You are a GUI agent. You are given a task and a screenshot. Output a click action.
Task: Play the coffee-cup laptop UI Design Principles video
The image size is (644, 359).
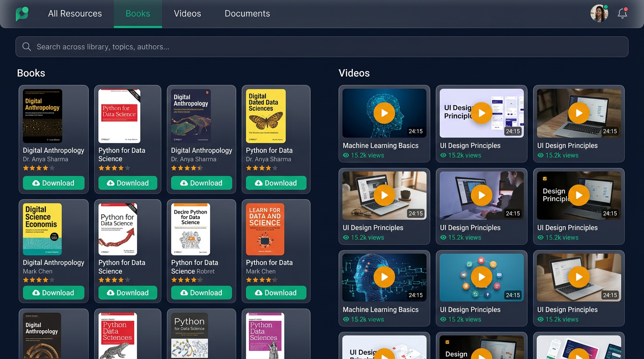click(x=384, y=194)
